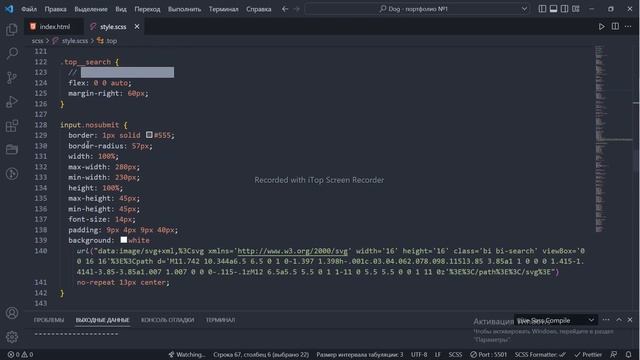Open color picker for #555 swatch
This screenshot has width=640, height=360.
(149, 135)
